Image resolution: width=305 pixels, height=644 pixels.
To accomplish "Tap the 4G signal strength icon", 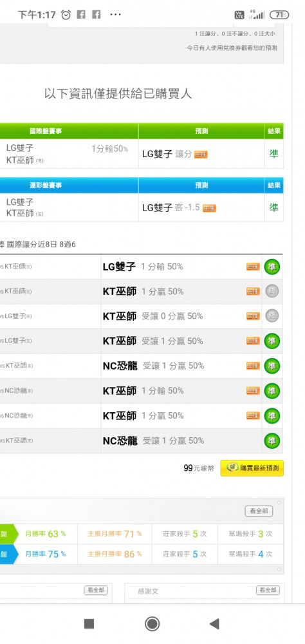I will (x=257, y=14).
